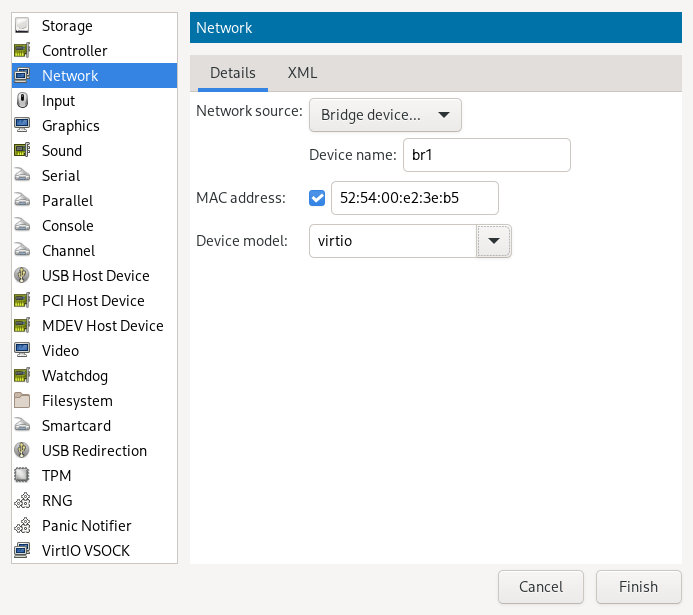Focus the MAC address text field
The width and height of the screenshot is (693, 615).
(414, 198)
